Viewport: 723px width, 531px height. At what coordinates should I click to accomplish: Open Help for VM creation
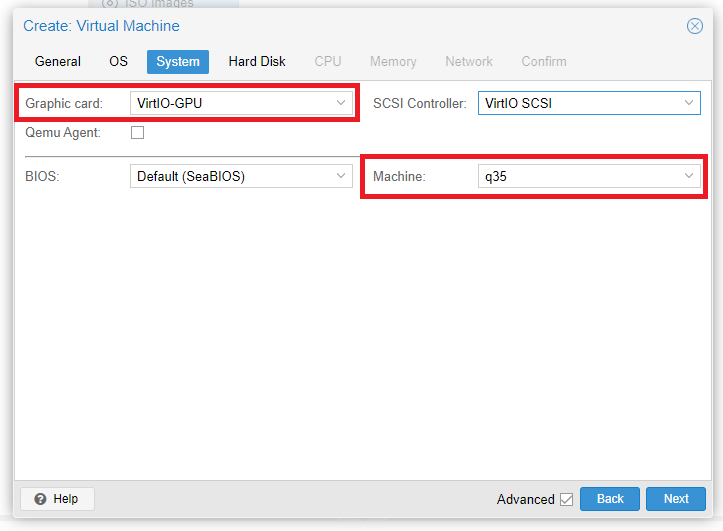[x=57, y=499]
